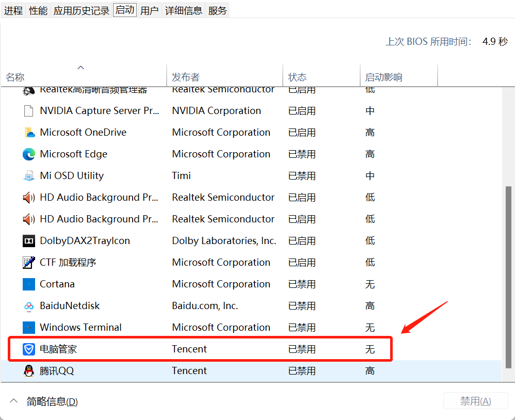Click the 简略信息(D) link
The height and width of the screenshot is (420, 515).
coord(52,401)
